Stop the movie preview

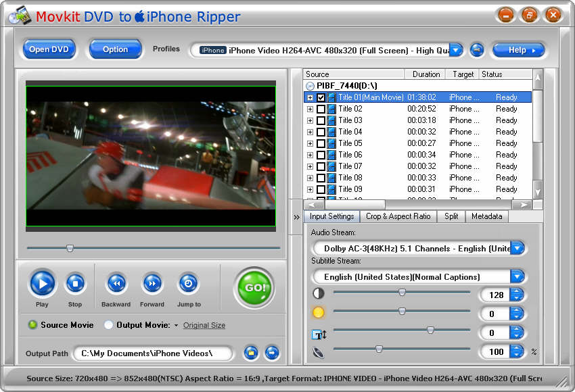tap(75, 283)
